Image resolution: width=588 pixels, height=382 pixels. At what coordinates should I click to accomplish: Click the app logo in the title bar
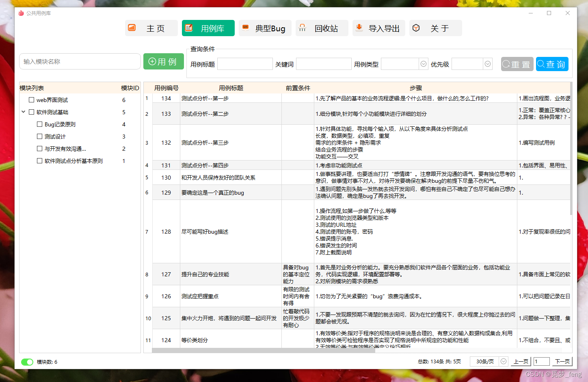[x=21, y=13]
